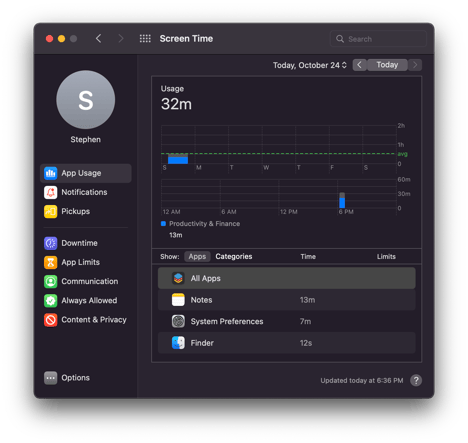Click the System Preferences app icon
The height and width of the screenshot is (443, 468).
pyautogui.click(x=178, y=321)
